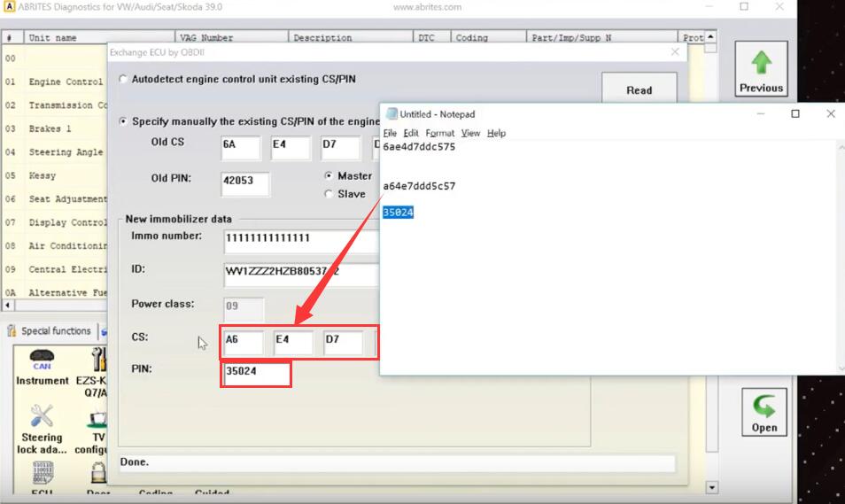The image size is (845, 504).
Task: Click the Power class field 09
Action: point(244,309)
